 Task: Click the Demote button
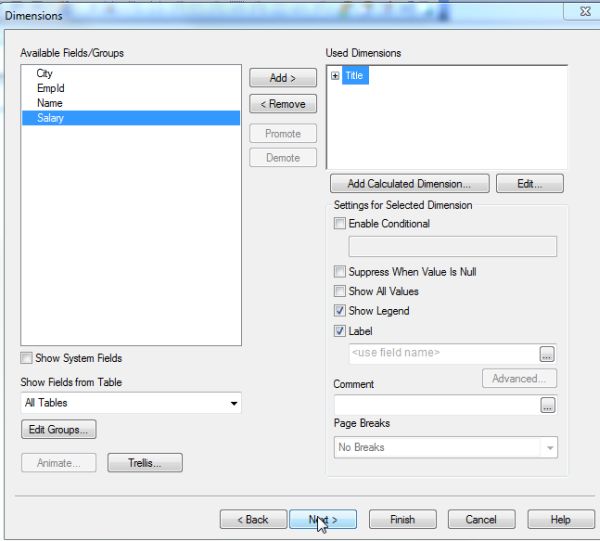[283, 158]
